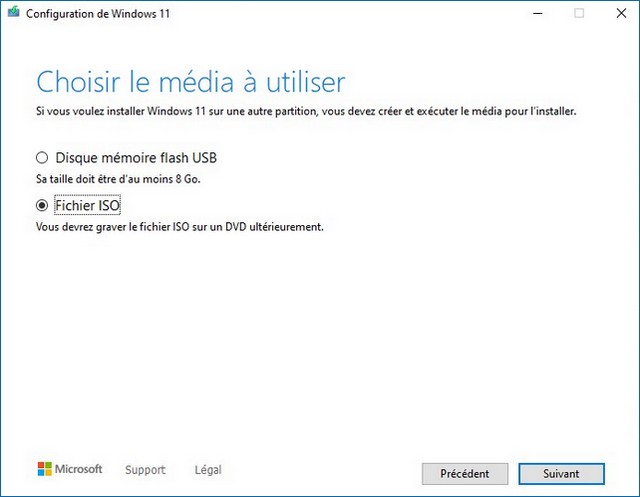Click the "Disque mémoire flash USB" label

pyautogui.click(x=136, y=158)
